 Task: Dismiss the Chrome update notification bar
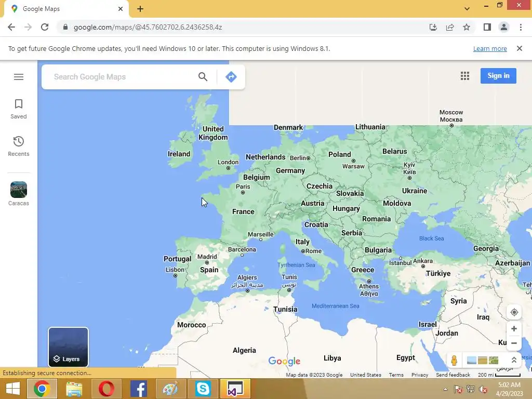click(x=520, y=48)
